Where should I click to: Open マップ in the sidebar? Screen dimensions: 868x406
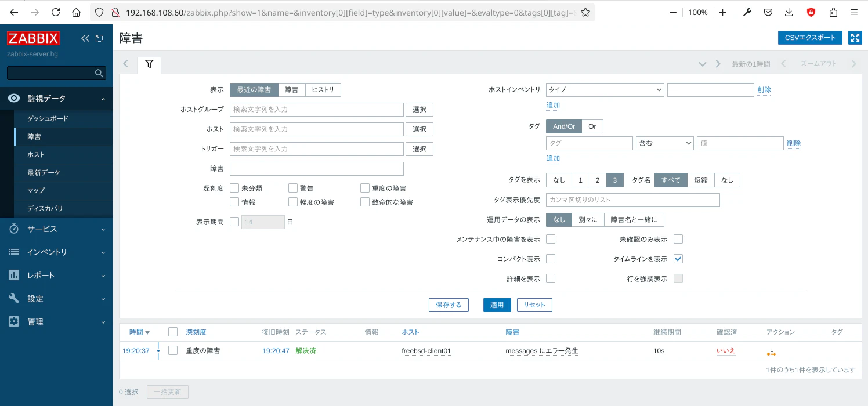(x=63, y=190)
